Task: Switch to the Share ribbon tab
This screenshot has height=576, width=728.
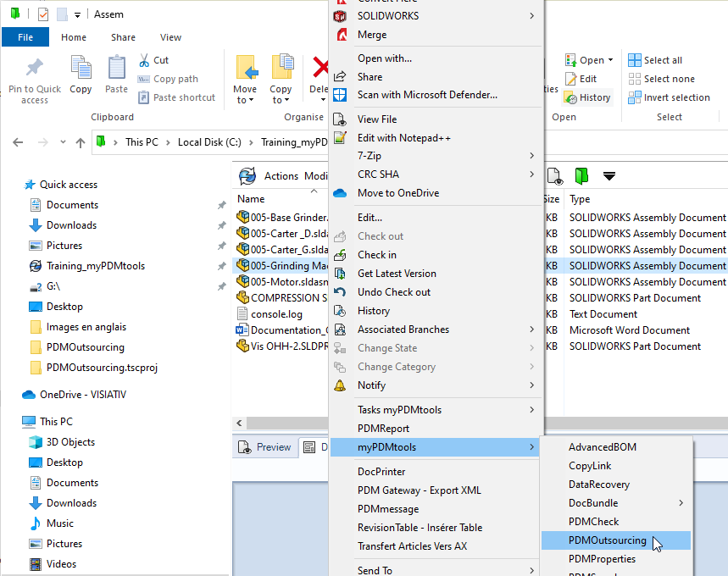Action: tap(123, 37)
